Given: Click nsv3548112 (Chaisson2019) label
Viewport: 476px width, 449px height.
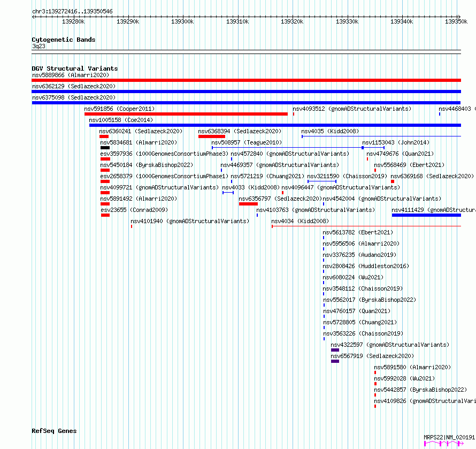Looking at the screenshot, I should point(363,288).
